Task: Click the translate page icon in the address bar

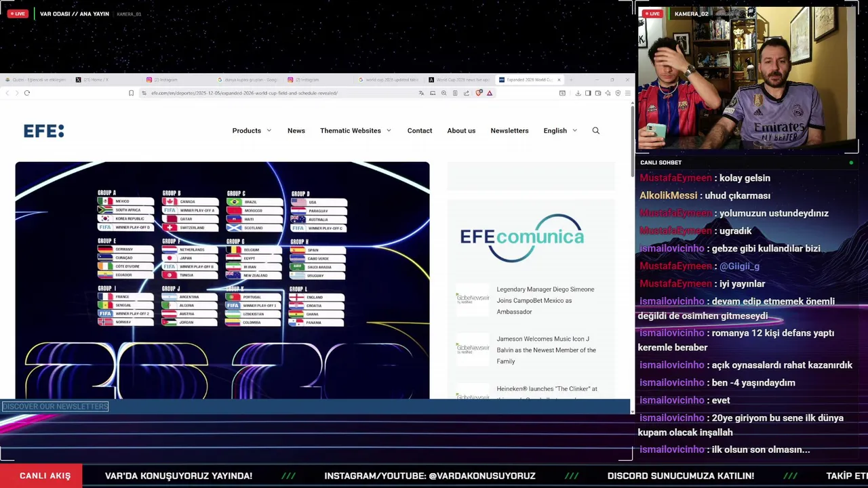Action: pyautogui.click(x=421, y=93)
